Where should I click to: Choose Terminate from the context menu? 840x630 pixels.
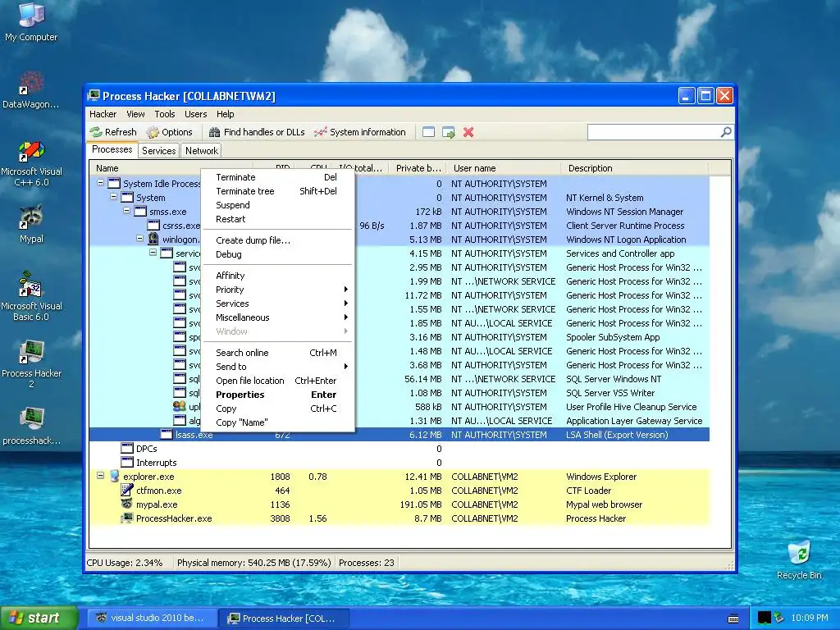pos(277,177)
